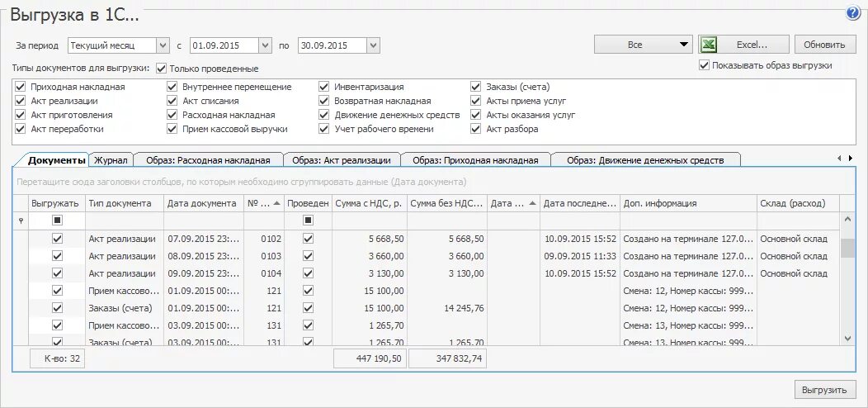Toggle 'Акты приема услуг' checkbox
This screenshot has height=408, width=868.
coord(475,101)
